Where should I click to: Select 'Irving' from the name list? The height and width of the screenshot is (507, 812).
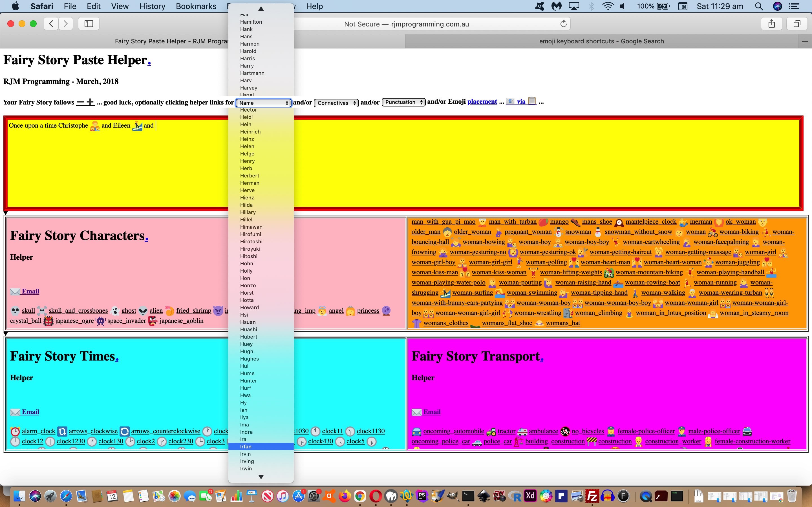[247, 461]
